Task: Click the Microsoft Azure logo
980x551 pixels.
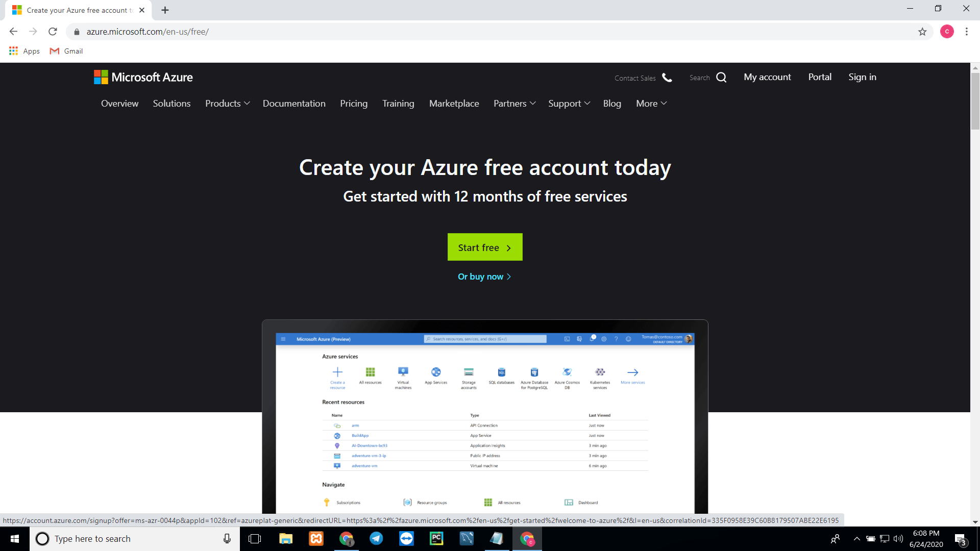Action: tap(143, 77)
